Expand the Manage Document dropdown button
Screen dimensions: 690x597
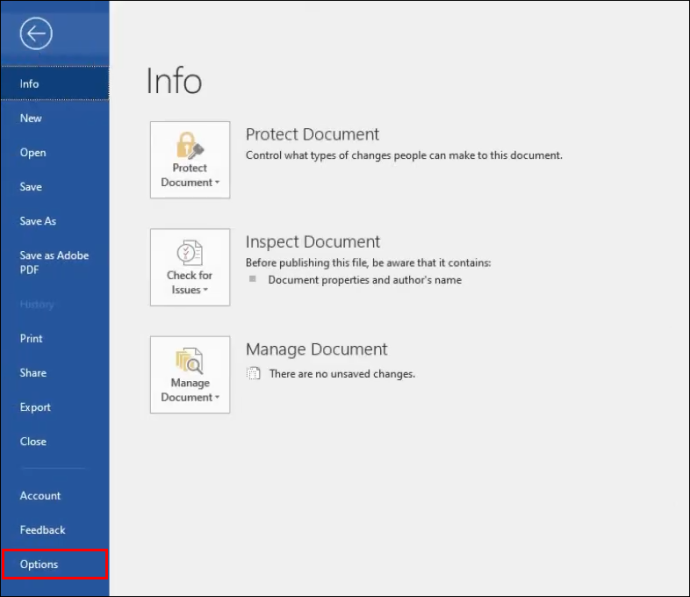click(x=190, y=375)
